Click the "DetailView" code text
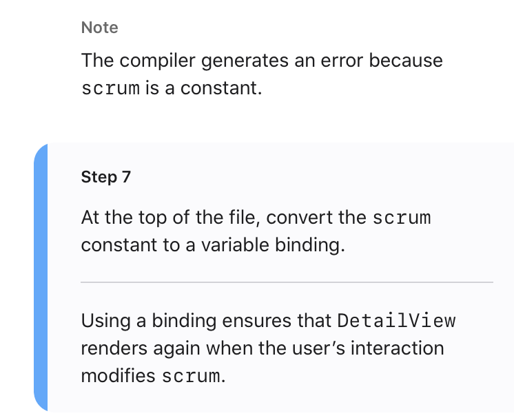514x420 pixels. point(396,322)
